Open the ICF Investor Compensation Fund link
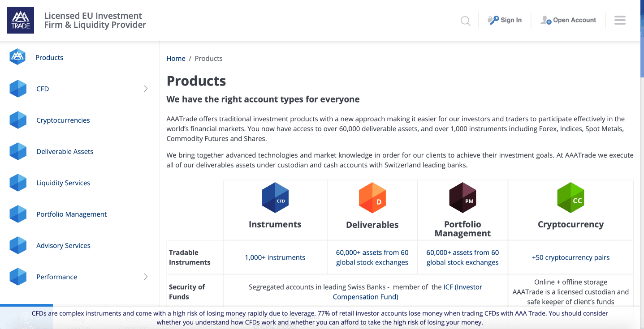Screen dimensions: 644x329 [407, 292]
